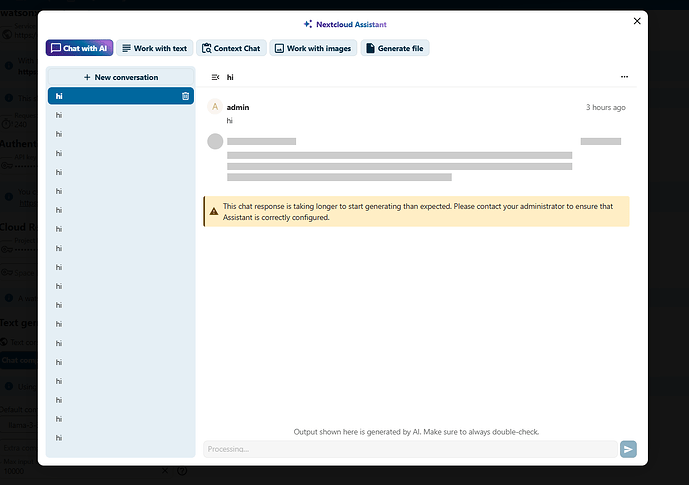
Task: Click the 'hi' conversation title in header
Action: pos(231,77)
